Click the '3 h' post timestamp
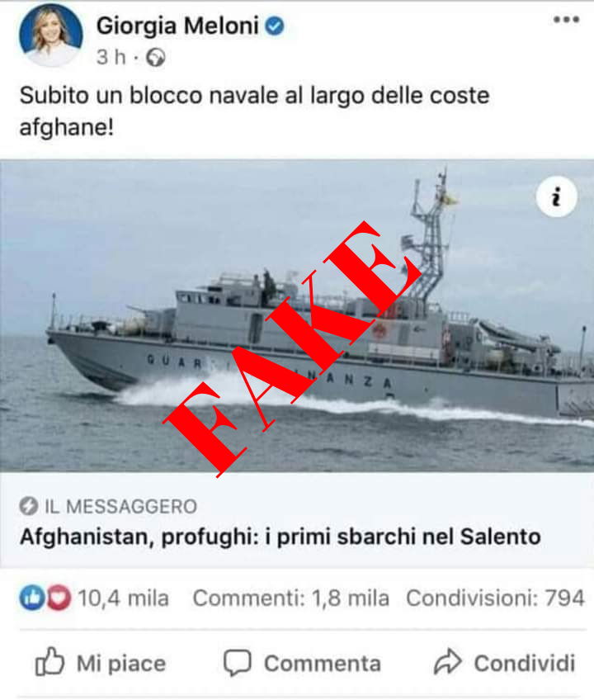This screenshot has width=594, height=700. click(x=111, y=57)
